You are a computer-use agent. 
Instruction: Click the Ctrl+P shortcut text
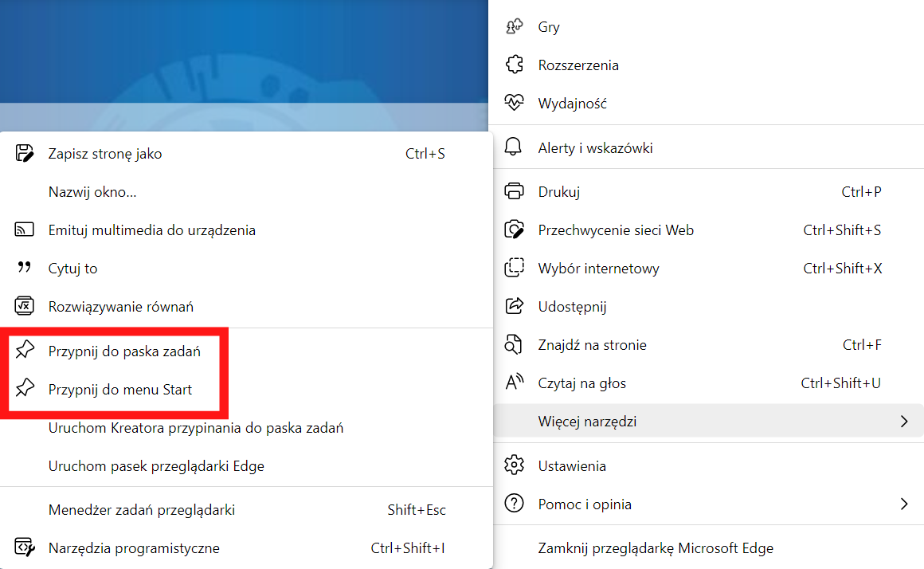click(x=861, y=191)
